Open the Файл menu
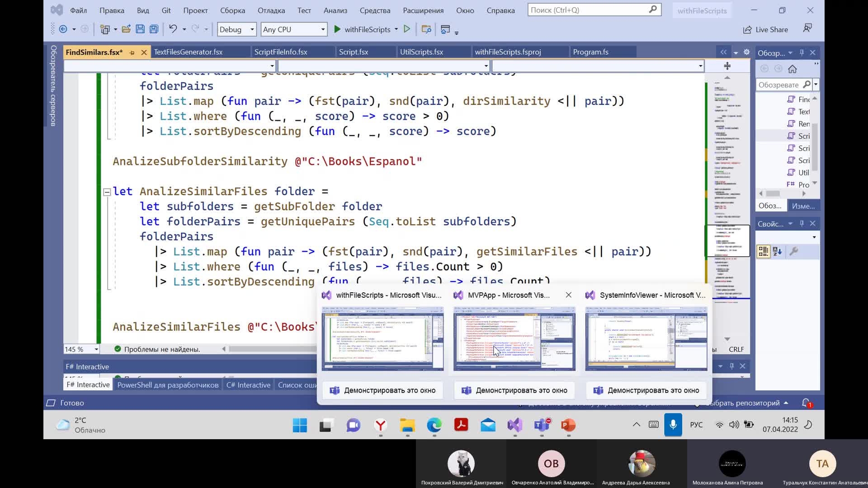This screenshot has height=488, width=868. (x=79, y=10)
